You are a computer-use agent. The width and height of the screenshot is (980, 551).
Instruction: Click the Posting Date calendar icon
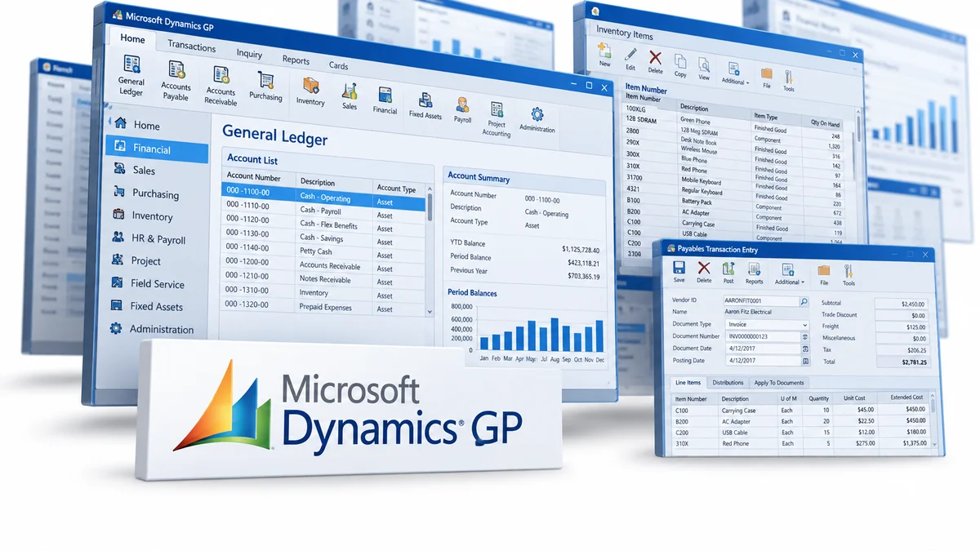pyautogui.click(x=805, y=361)
